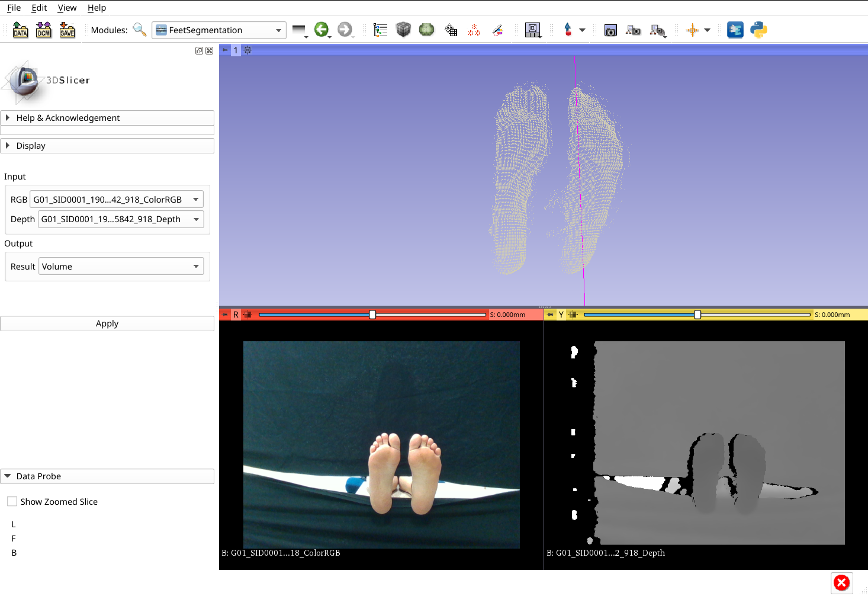Go back to the previous module
The width and height of the screenshot is (868, 596).
tap(321, 30)
